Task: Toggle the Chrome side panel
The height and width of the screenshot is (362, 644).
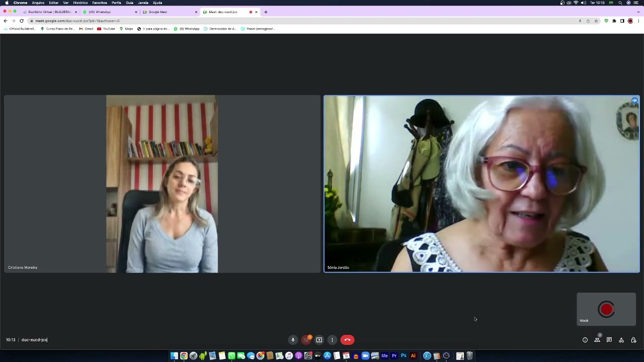Action: click(x=622, y=21)
